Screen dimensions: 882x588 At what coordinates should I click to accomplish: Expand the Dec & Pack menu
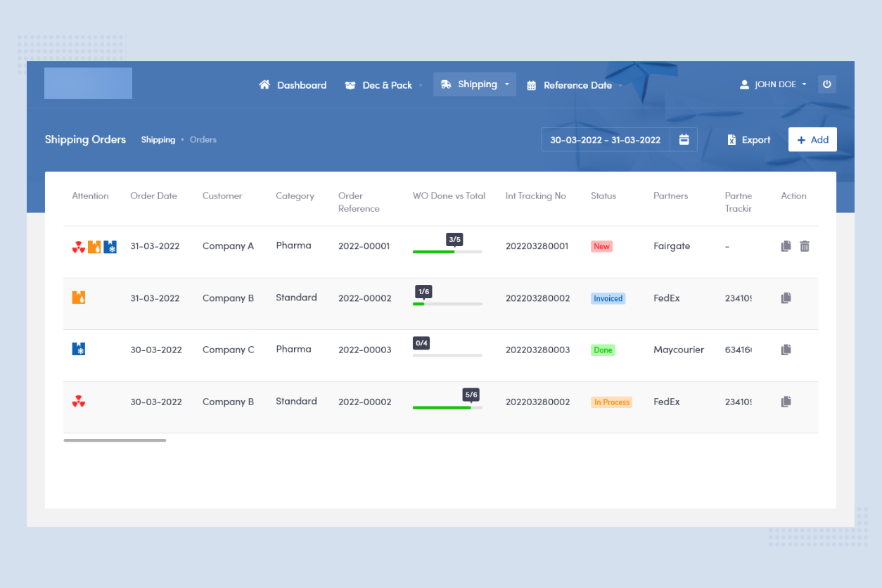[384, 85]
